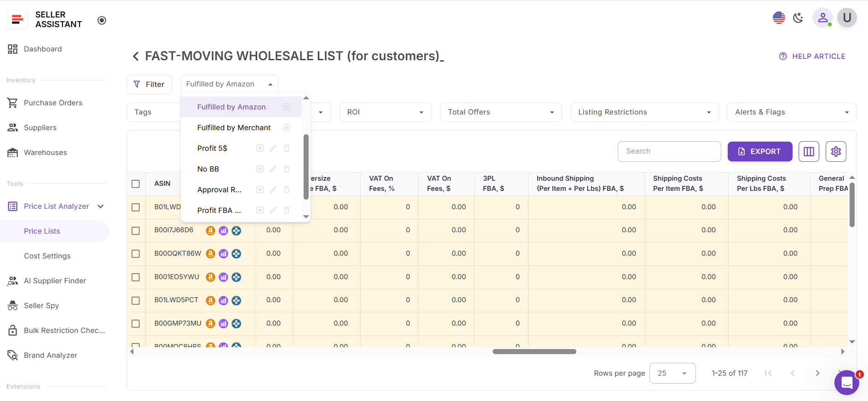868x401 pixels.
Task: Delete the No BB preset
Action: coord(287,169)
